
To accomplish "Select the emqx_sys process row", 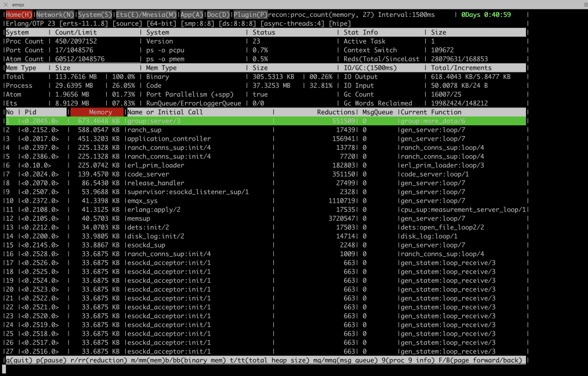I will coord(266,201).
